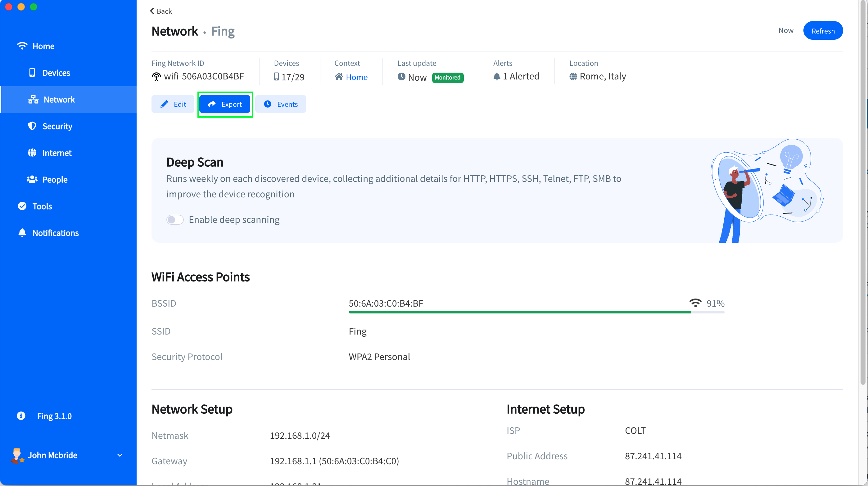
Task: Click the vertical scrollbar on right
Action: coord(863,192)
